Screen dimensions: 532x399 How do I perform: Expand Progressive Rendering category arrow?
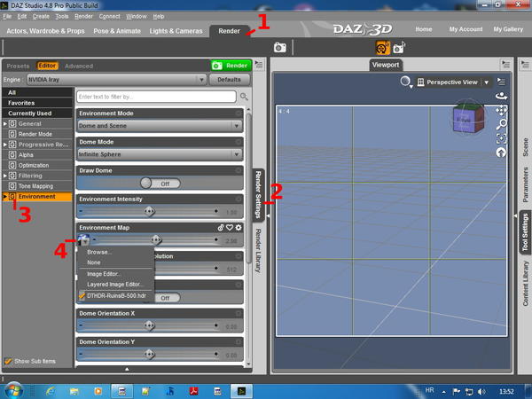coord(4,145)
